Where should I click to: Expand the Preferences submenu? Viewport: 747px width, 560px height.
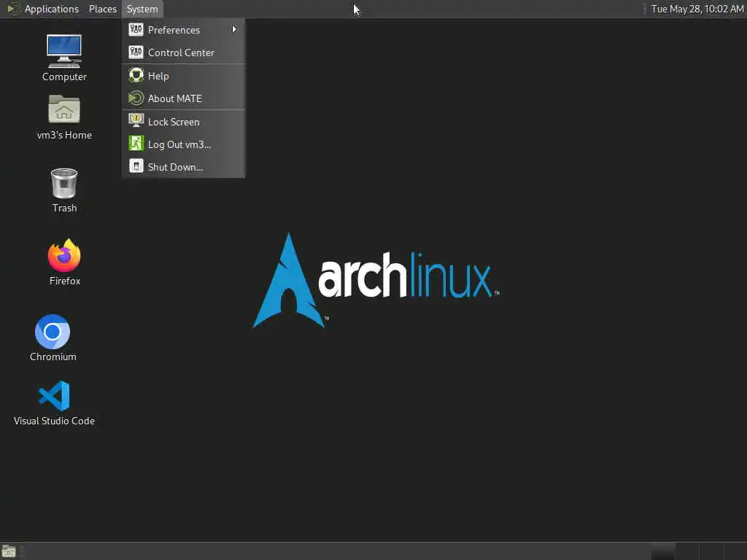[183, 30]
